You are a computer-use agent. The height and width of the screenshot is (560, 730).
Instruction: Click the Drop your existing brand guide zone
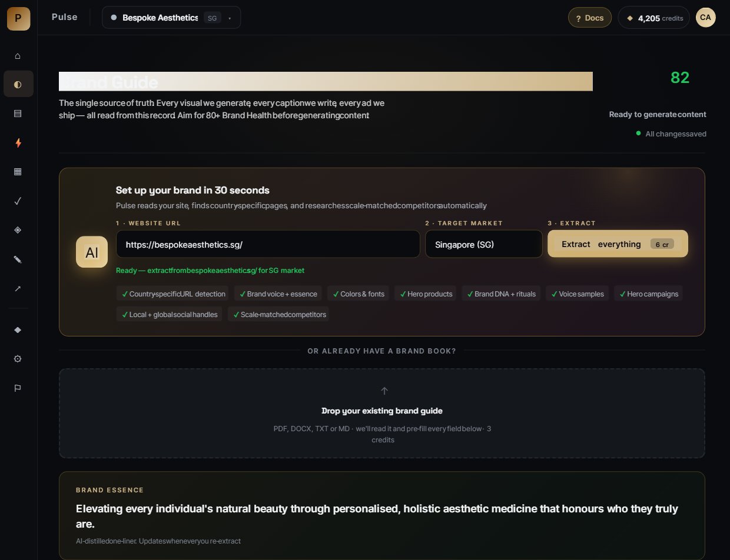point(382,414)
